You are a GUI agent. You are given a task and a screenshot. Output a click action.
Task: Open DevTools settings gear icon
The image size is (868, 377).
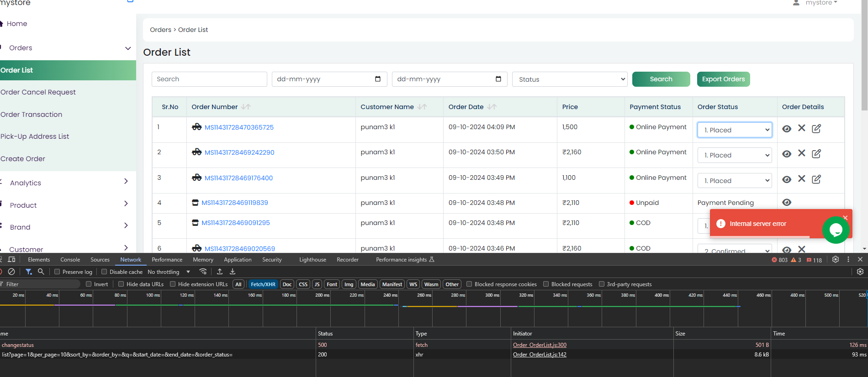tap(836, 259)
